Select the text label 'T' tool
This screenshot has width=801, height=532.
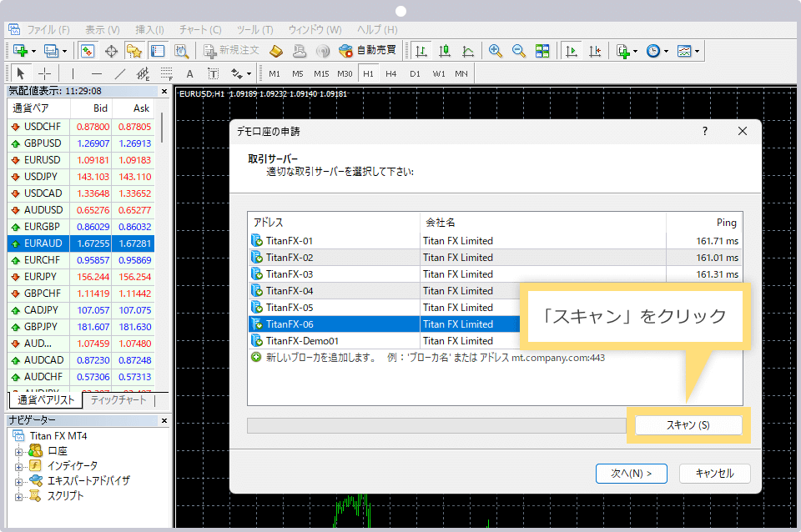213,74
